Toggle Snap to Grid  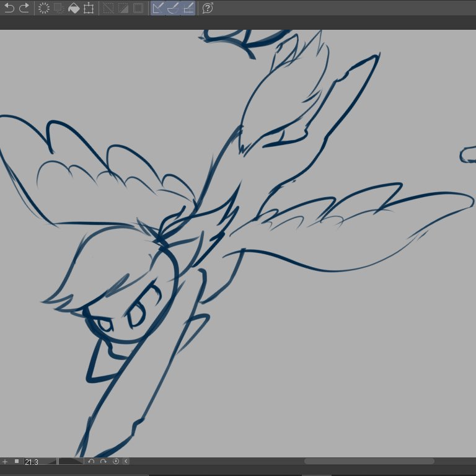point(188,8)
